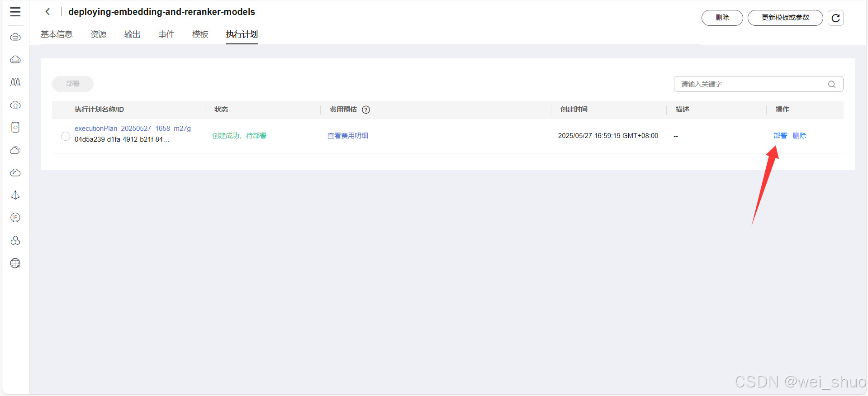
Task: Click the 执行计划名称/ID column header
Action: [x=99, y=110]
